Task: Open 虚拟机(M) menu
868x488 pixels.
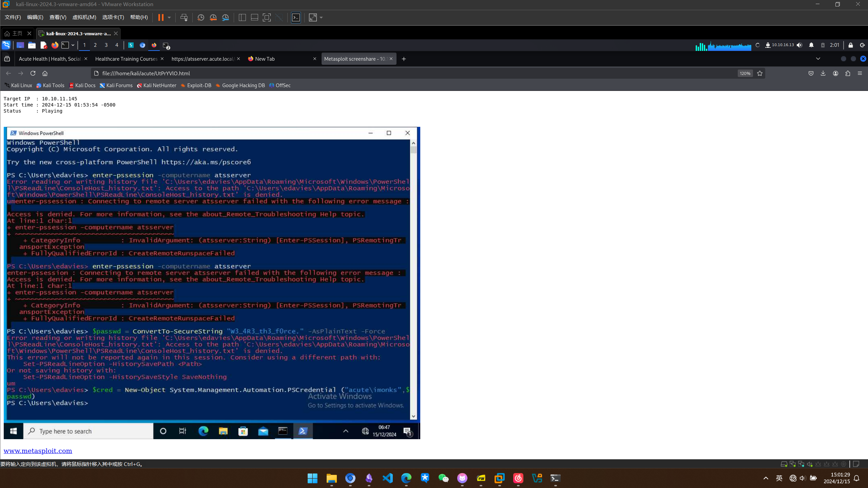Action: [x=84, y=17]
